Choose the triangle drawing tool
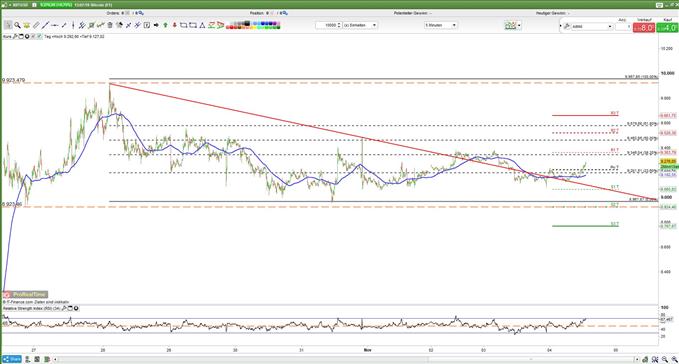Screen dimensions: 679x364 pyautogui.click(x=201, y=25)
